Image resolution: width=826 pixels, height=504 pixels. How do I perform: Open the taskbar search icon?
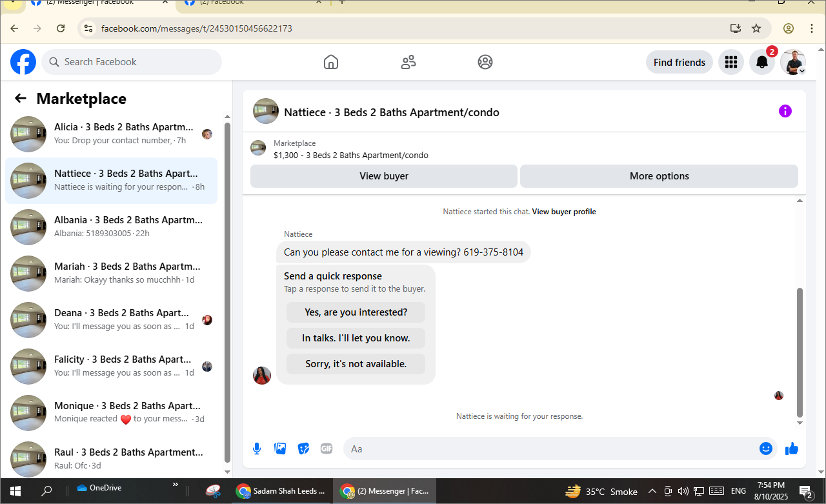pyautogui.click(x=46, y=491)
